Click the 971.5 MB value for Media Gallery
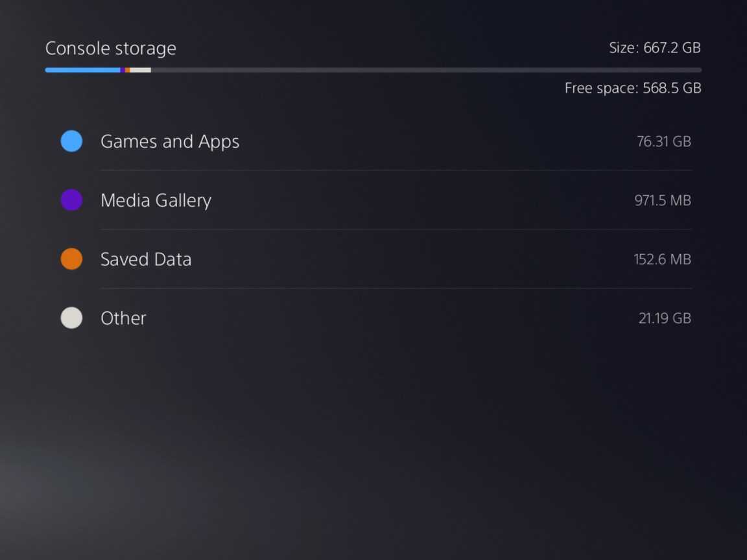 (663, 200)
